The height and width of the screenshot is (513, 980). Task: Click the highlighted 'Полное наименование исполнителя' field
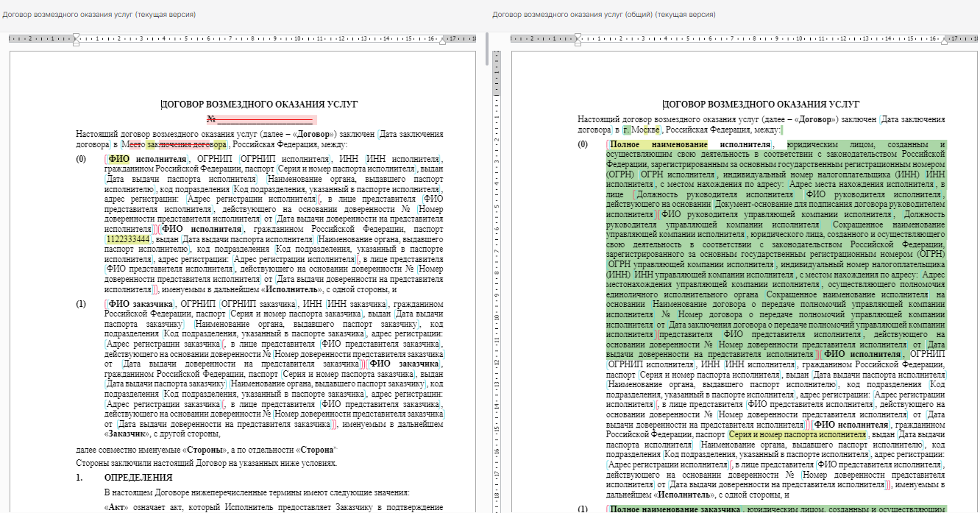point(690,144)
